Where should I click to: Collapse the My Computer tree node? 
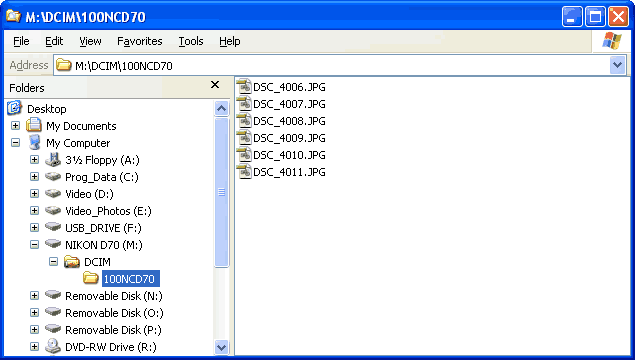pos(15,143)
